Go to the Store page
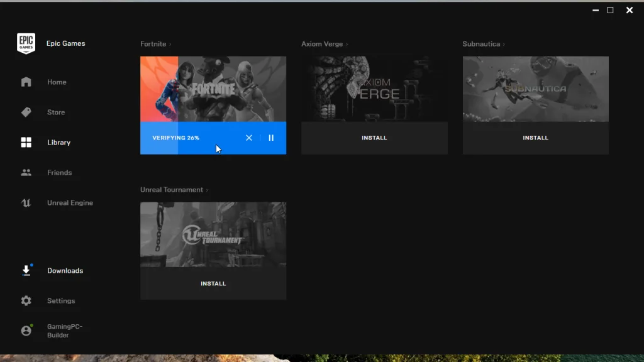The image size is (644, 362). click(x=56, y=112)
